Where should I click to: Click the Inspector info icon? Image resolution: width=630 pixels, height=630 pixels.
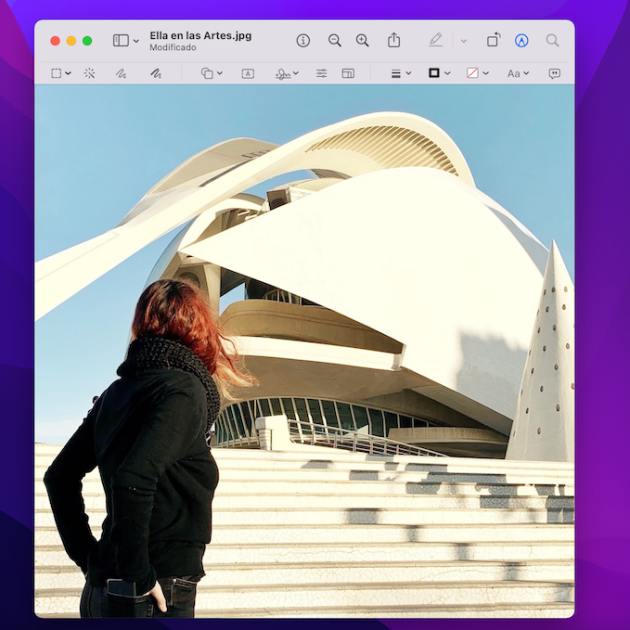[303, 40]
